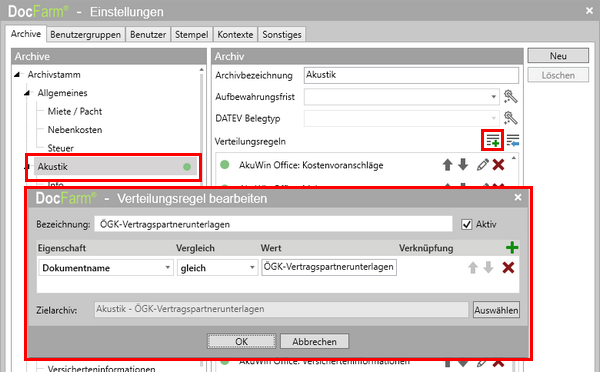Collapse the Archivstamm tree node
The width and height of the screenshot is (600, 372).
[17, 75]
